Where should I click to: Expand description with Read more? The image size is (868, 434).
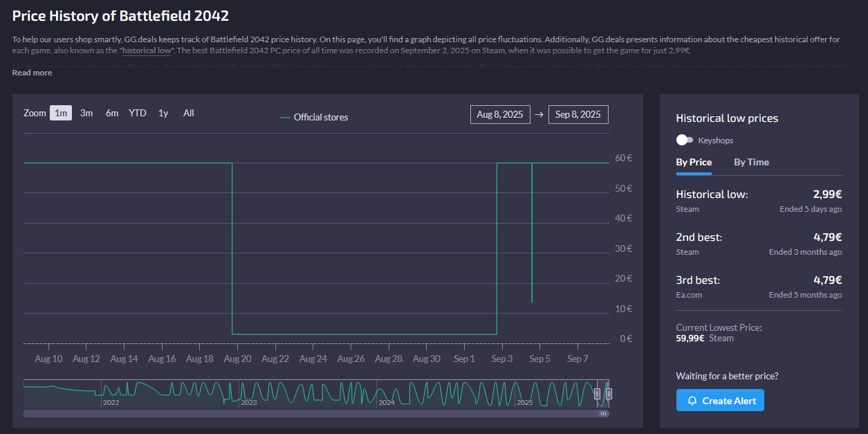[x=32, y=73]
